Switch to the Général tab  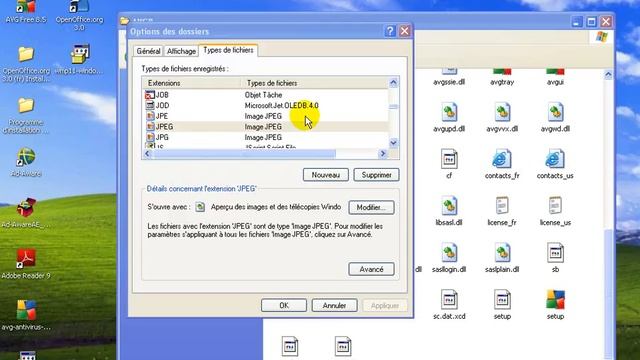(148, 51)
